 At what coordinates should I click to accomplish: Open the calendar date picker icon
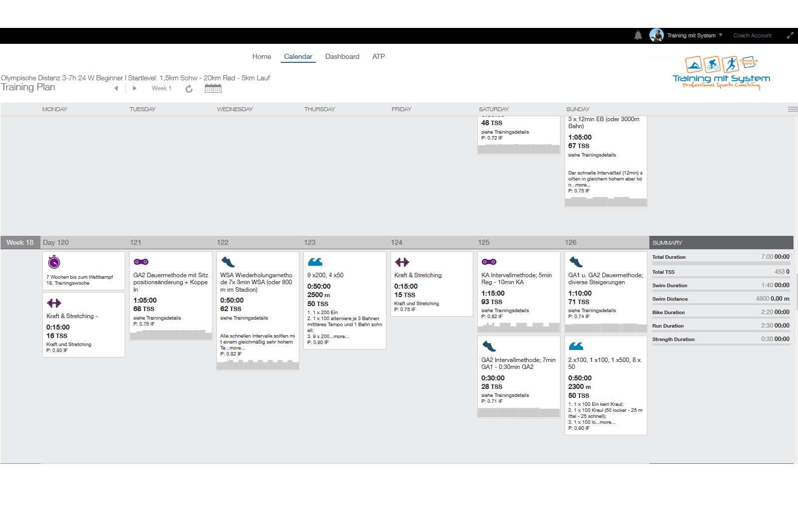tap(213, 88)
